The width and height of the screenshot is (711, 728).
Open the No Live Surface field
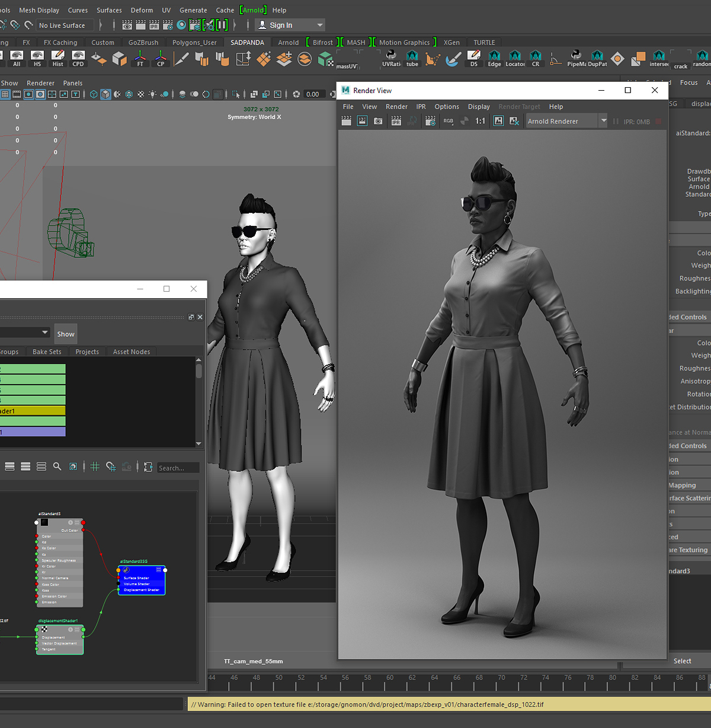click(x=65, y=25)
